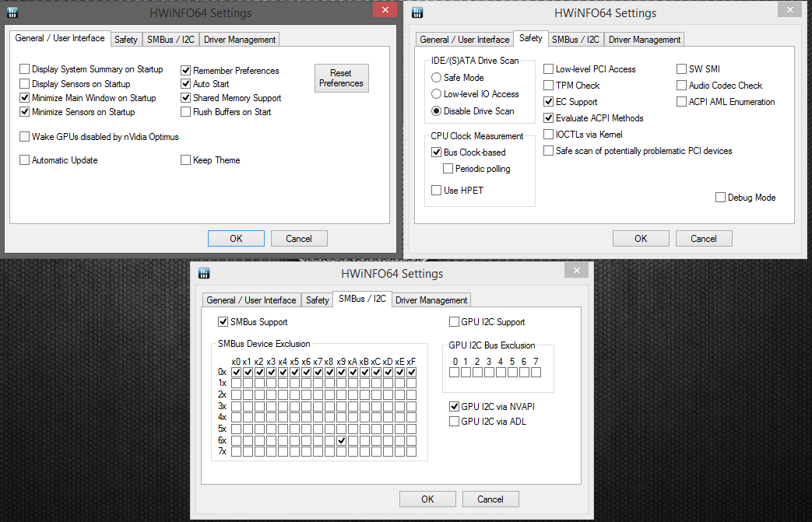Enable Audio Codec Check

[x=719, y=86]
